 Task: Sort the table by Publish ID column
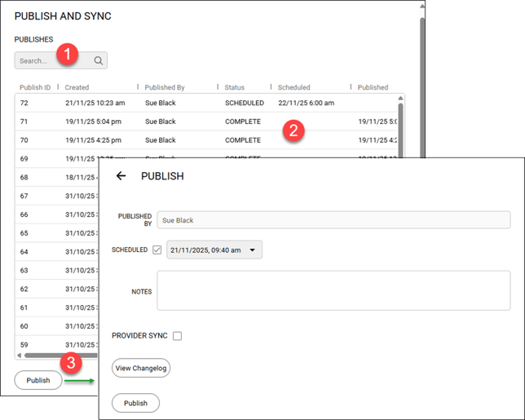pos(35,87)
